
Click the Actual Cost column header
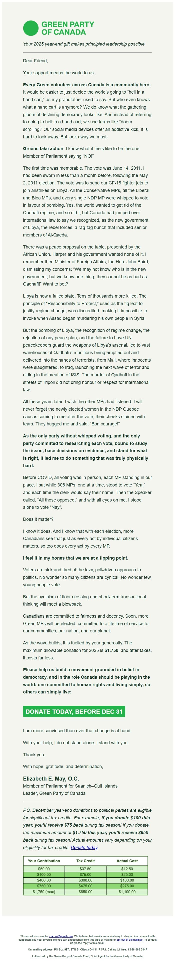click(127, 861)
